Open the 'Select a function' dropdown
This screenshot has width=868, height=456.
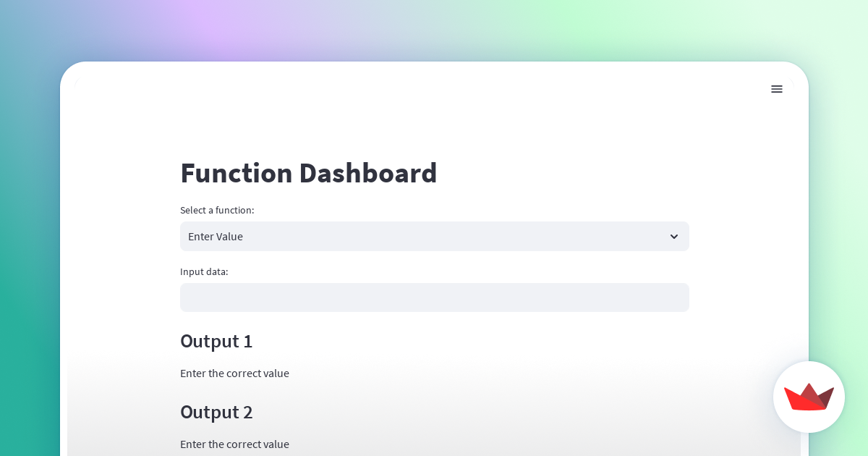tap(434, 237)
